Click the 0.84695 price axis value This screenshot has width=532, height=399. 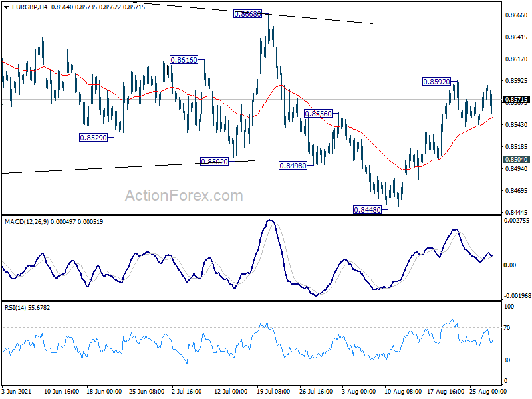(x=517, y=191)
